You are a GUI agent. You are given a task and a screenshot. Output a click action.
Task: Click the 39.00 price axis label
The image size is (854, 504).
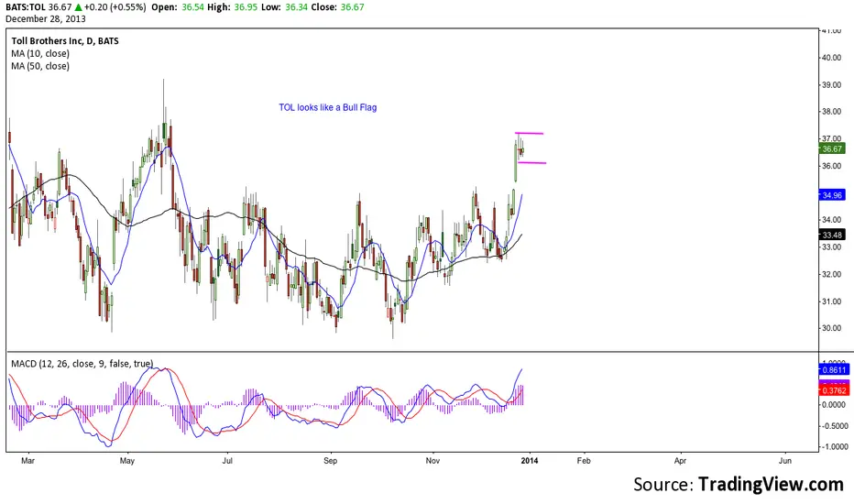tap(832, 85)
